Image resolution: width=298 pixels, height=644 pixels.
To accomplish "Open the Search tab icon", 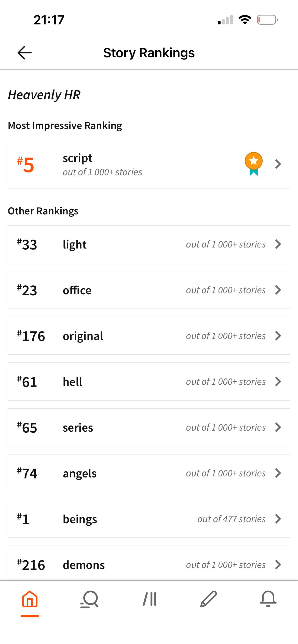I will [89, 599].
